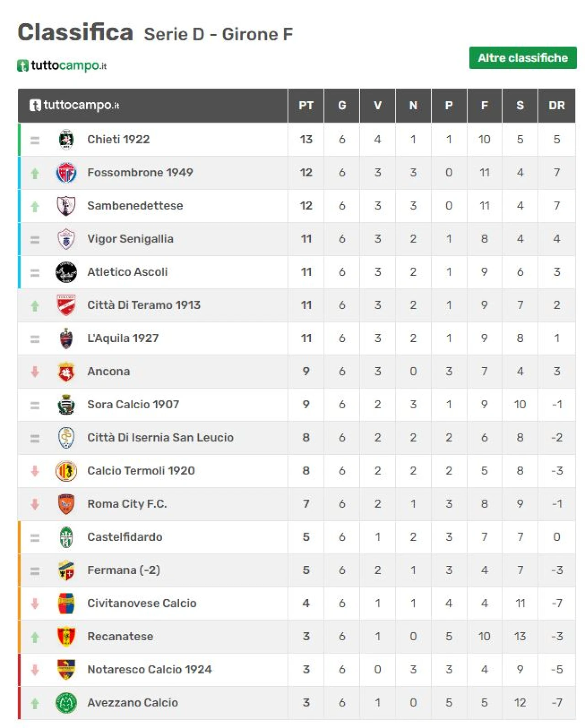Click the Ancona red shield crest
This screenshot has width=585, height=728.
point(66,371)
